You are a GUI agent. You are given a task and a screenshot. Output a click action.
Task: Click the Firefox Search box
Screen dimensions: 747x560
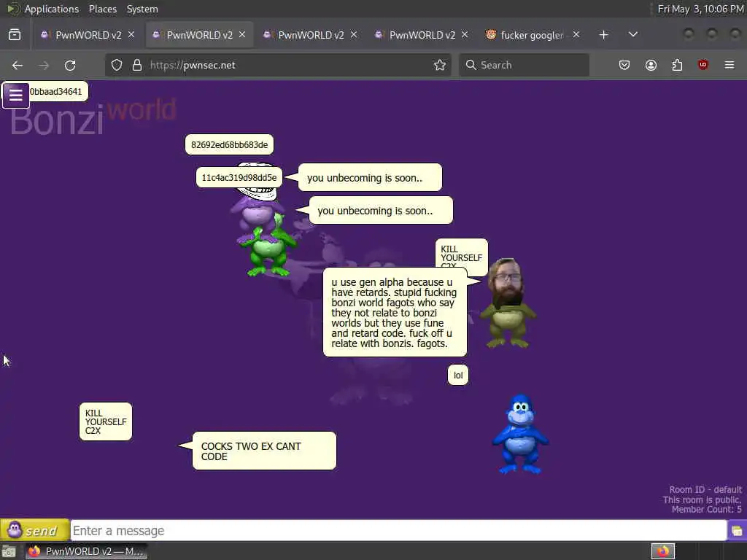(524, 65)
